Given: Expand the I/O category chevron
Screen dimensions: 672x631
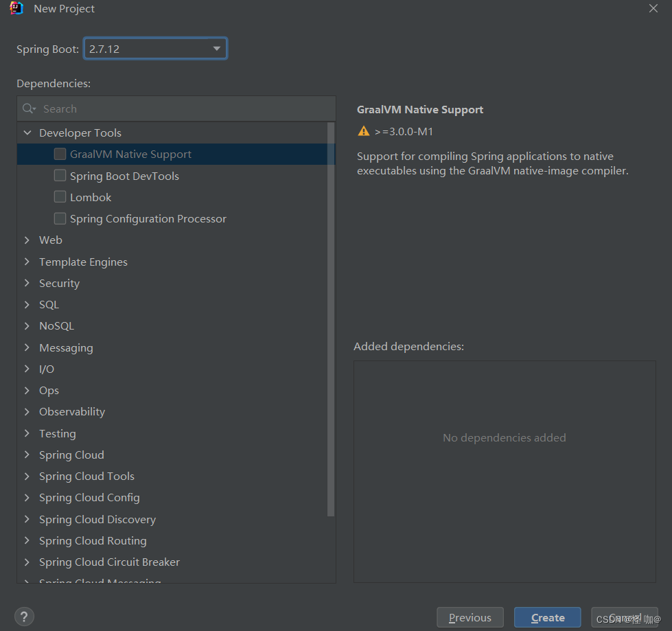Looking at the screenshot, I should 27,369.
